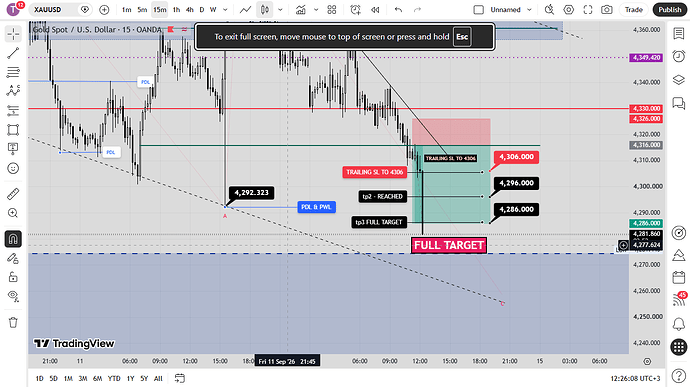Open the indicators menu

(x=301, y=9)
